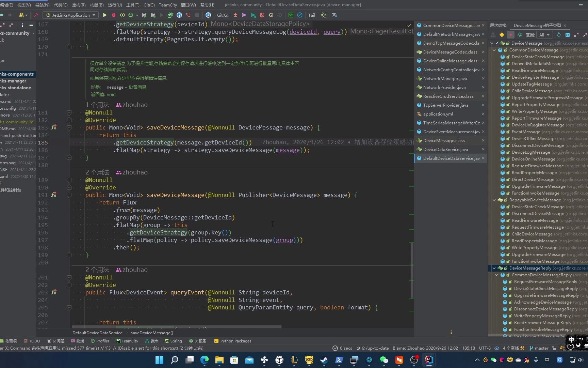
Task: Collapse all nodes in hierarchy panel
Action: pos(585,35)
